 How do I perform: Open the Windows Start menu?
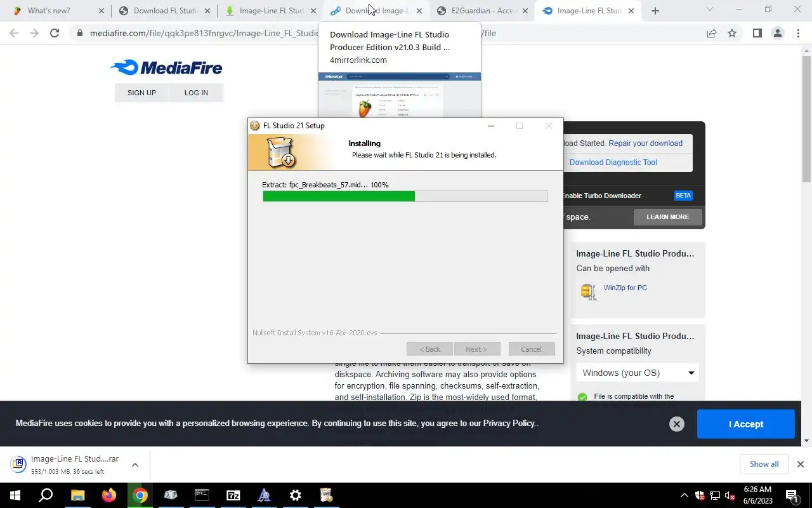[15, 495]
